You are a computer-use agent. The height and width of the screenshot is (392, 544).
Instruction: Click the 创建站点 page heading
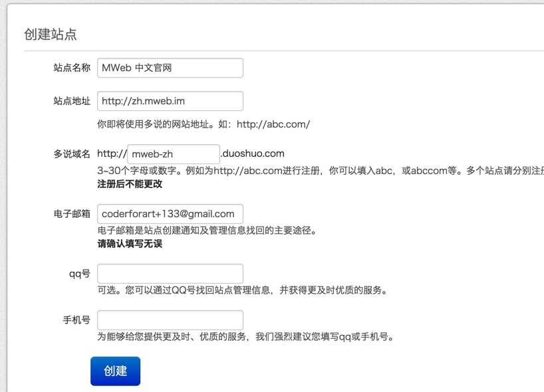pyautogui.click(x=51, y=35)
